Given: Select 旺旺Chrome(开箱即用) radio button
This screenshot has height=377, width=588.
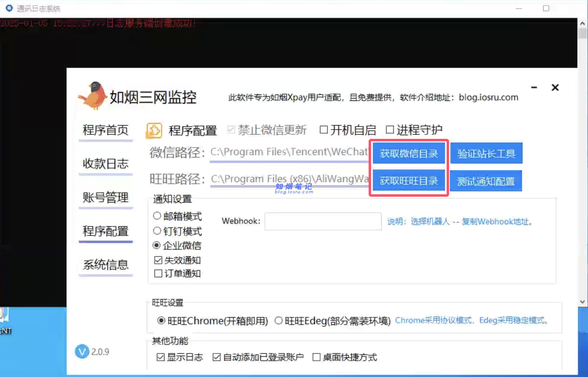Looking at the screenshot, I should click(x=212, y=321).
